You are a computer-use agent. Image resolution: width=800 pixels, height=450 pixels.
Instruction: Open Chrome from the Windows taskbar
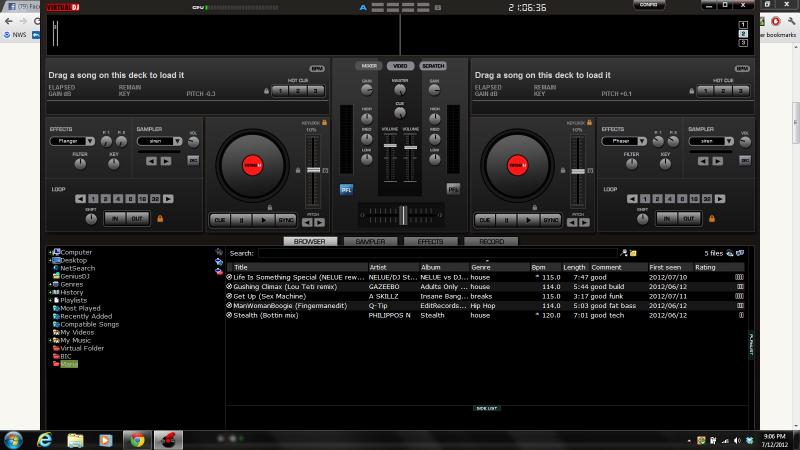(x=135, y=439)
